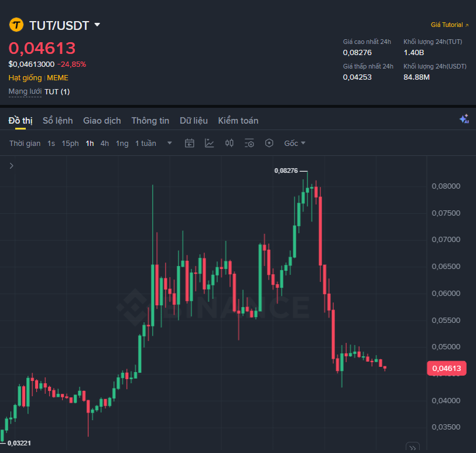Viewport: 476px width, 453px height.
Task: Click the 0,06000 price axis label
Action: coord(446,293)
